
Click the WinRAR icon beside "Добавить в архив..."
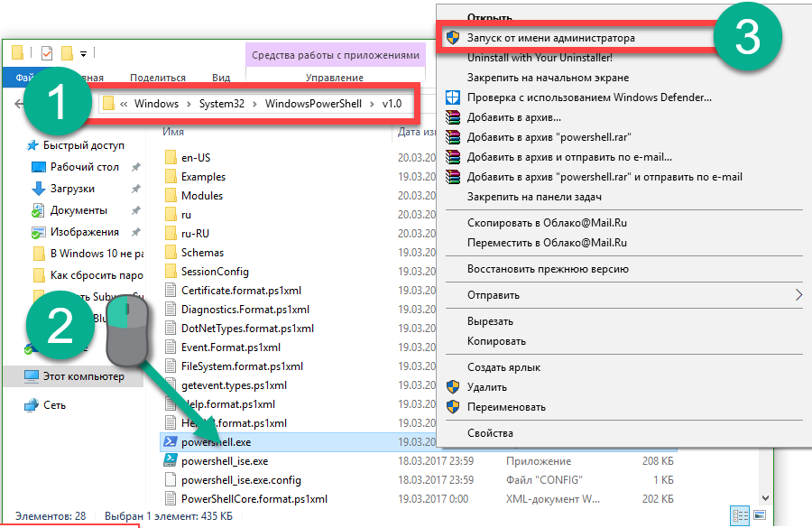pyautogui.click(x=453, y=117)
